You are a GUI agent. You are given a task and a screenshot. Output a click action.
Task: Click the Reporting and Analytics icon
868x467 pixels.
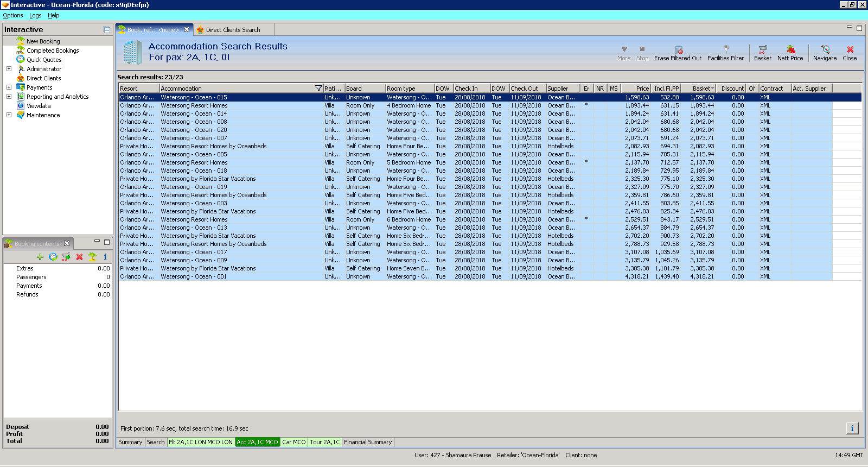tap(21, 96)
